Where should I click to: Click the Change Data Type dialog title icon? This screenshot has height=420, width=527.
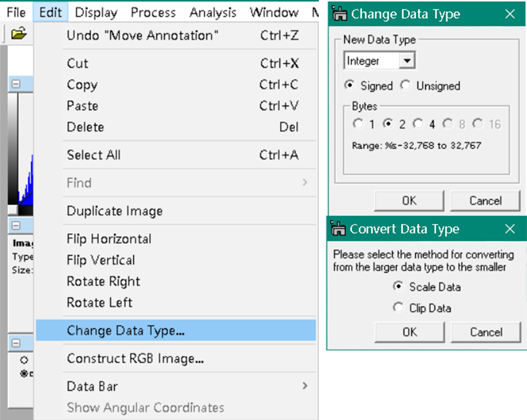(339, 14)
